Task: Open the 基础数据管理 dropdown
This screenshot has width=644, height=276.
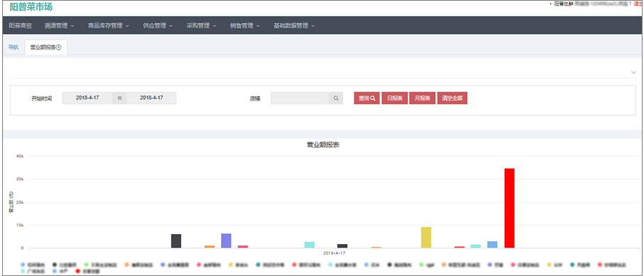Action: [294, 26]
